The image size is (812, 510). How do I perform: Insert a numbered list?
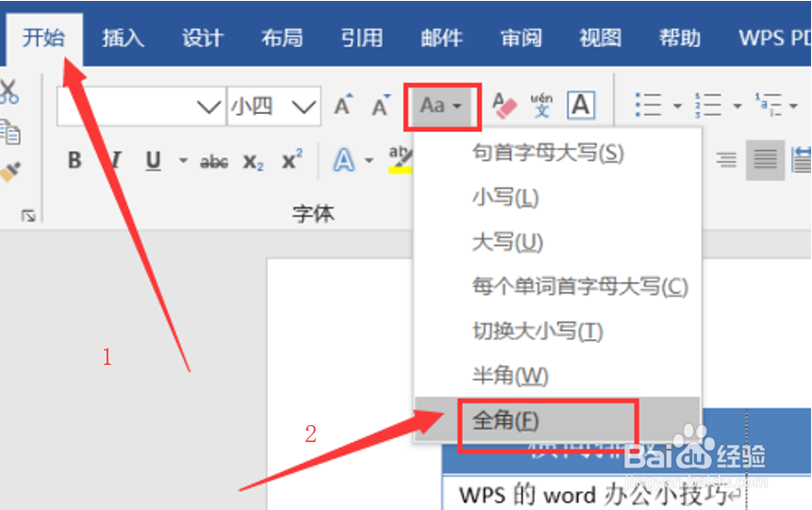pos(708,105)
